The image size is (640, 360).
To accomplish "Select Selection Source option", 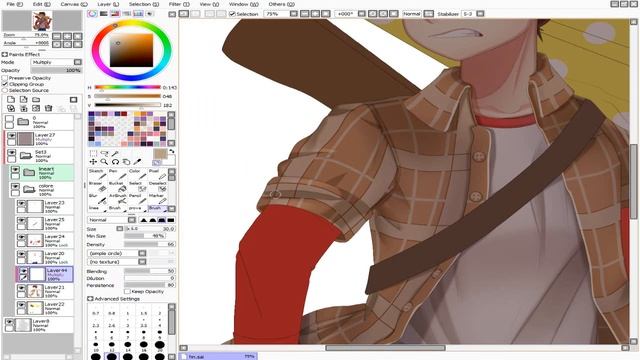I will tap(5, 90).
